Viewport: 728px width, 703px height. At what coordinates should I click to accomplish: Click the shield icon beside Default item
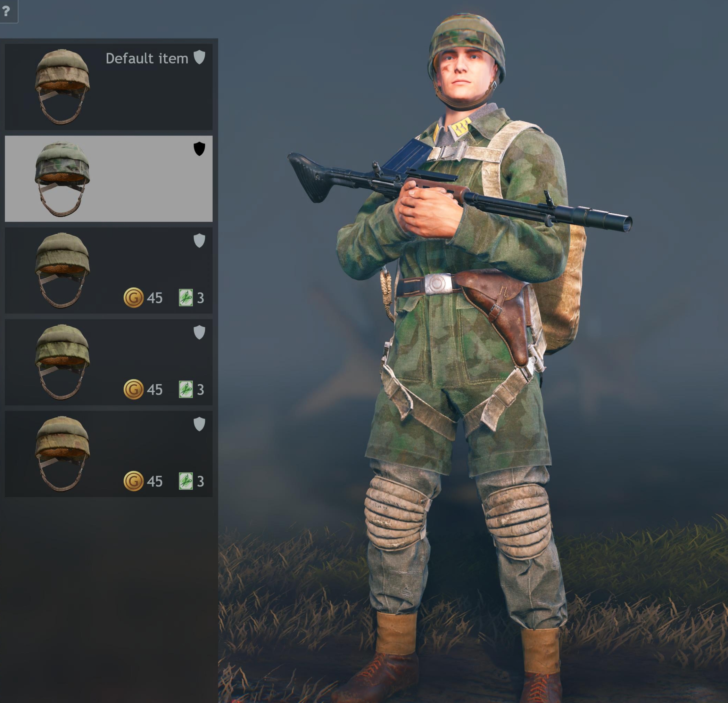[x=199, y=57]
